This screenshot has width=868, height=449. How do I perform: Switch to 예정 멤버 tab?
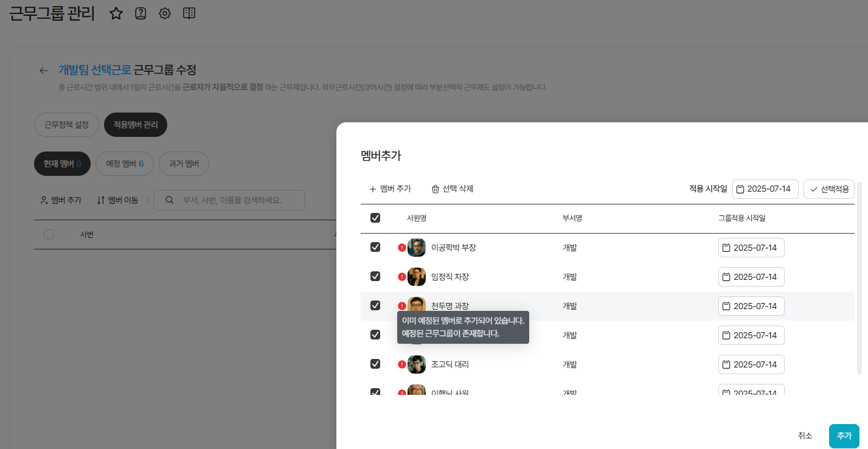[125, 164]
